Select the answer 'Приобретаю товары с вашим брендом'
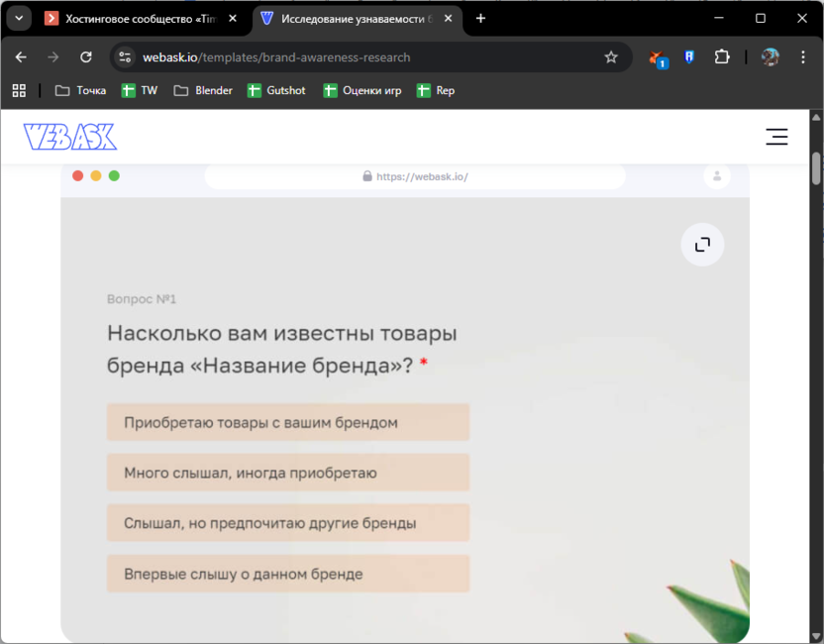The image size is (824, 644). pos(287,421)
